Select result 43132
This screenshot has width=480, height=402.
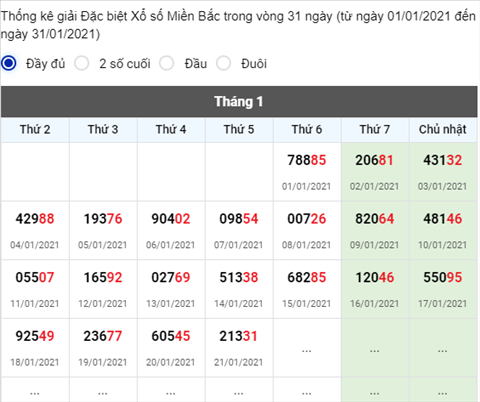(x=443, y=160)
